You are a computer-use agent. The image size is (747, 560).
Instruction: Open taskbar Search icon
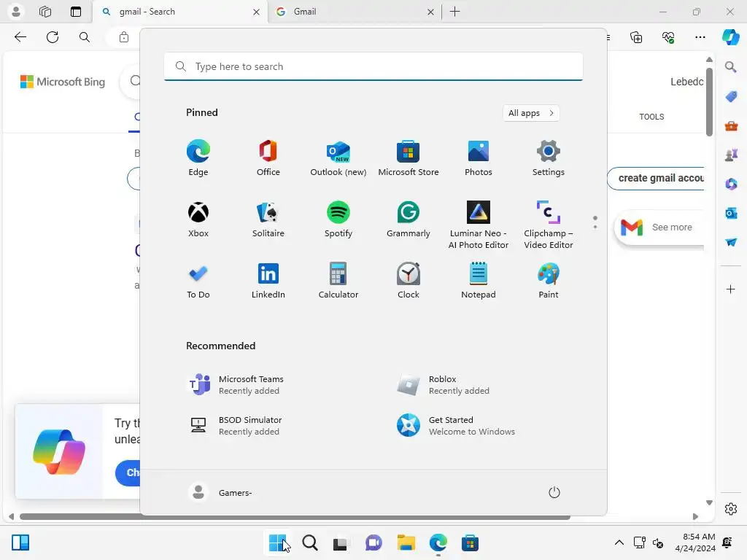click(309, 542)
